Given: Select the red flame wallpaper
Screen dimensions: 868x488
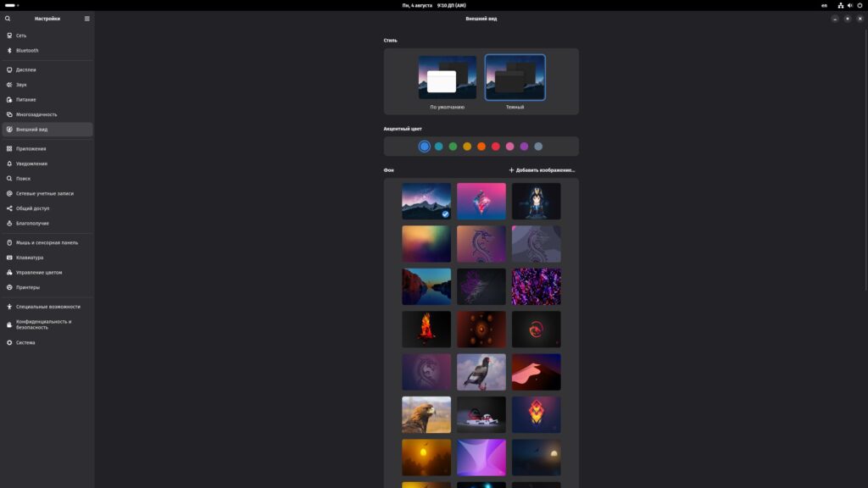Looking at the screenshot, I should coord(426,330).
